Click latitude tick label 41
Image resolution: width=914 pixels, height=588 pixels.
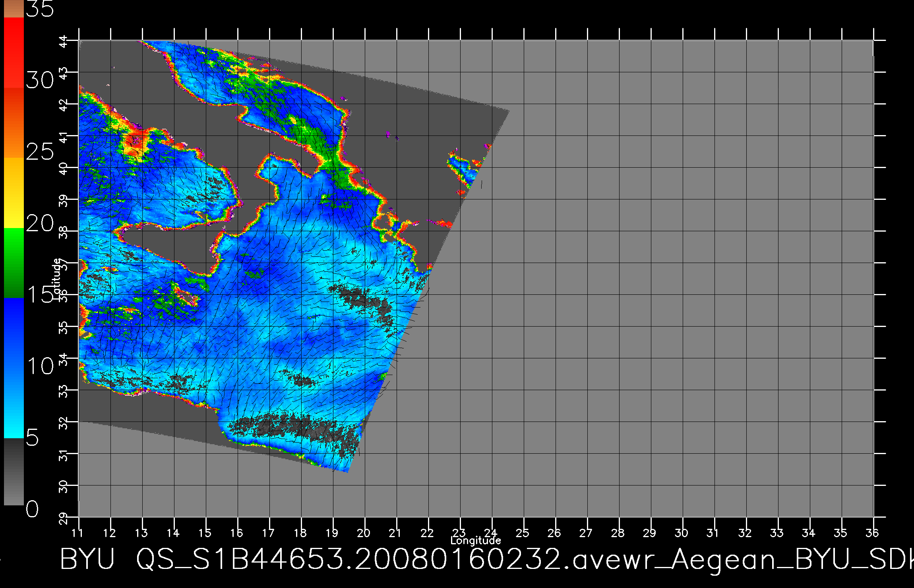64,136
